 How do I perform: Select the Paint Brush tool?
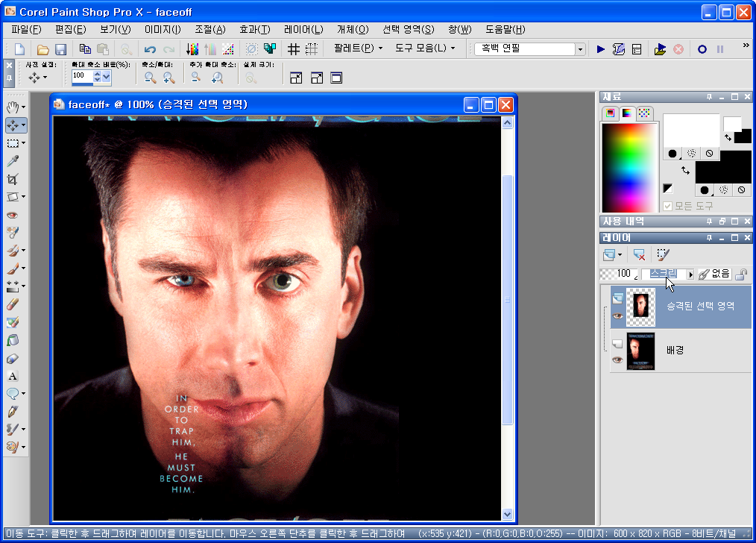pos(13,268)
